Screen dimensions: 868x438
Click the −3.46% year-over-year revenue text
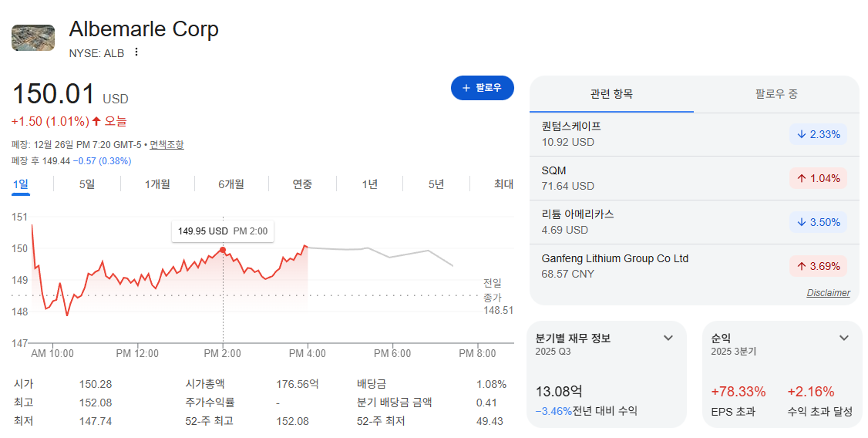tap(553, 412)
